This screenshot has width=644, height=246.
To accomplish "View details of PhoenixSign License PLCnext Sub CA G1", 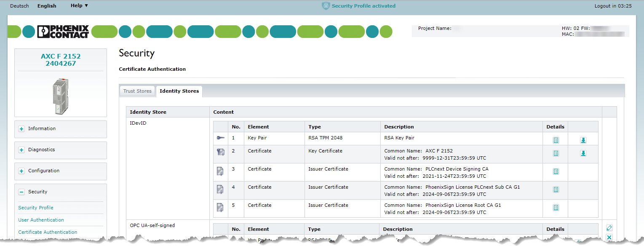I will pyautogui.click(x=556, y=190).
